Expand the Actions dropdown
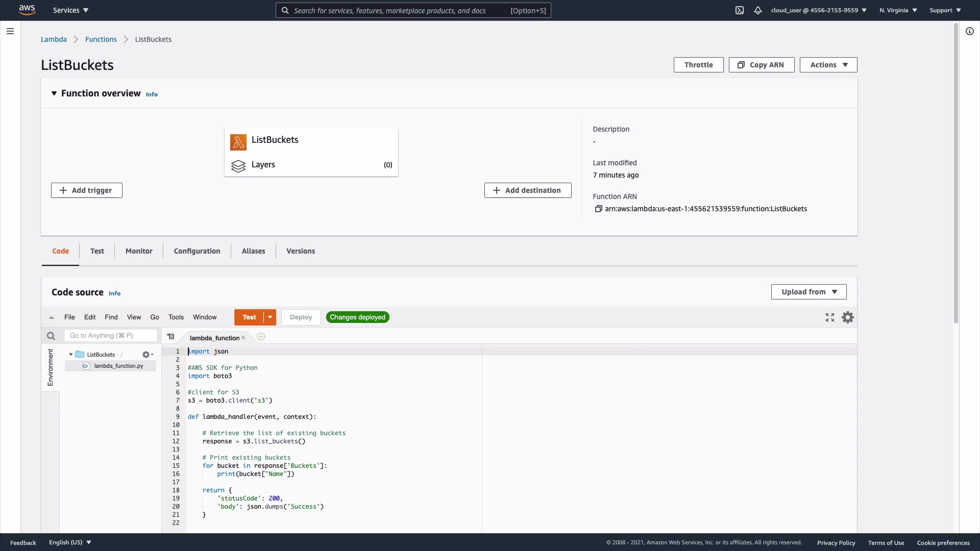This screenshot has height=551, width=980. (828, 65)
